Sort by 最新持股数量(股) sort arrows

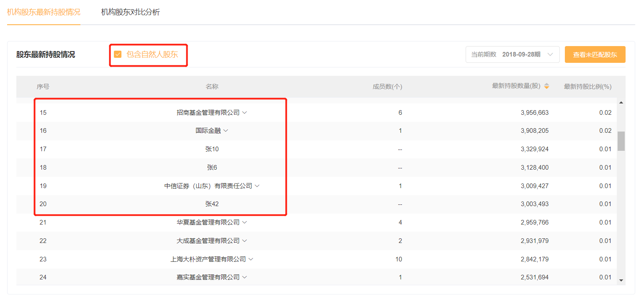546,86
